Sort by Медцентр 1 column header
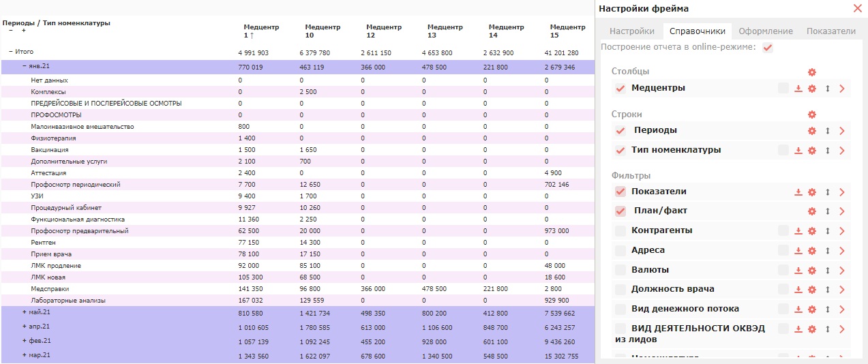This screenshot has width=868, height=364. (x=261, y=31)
